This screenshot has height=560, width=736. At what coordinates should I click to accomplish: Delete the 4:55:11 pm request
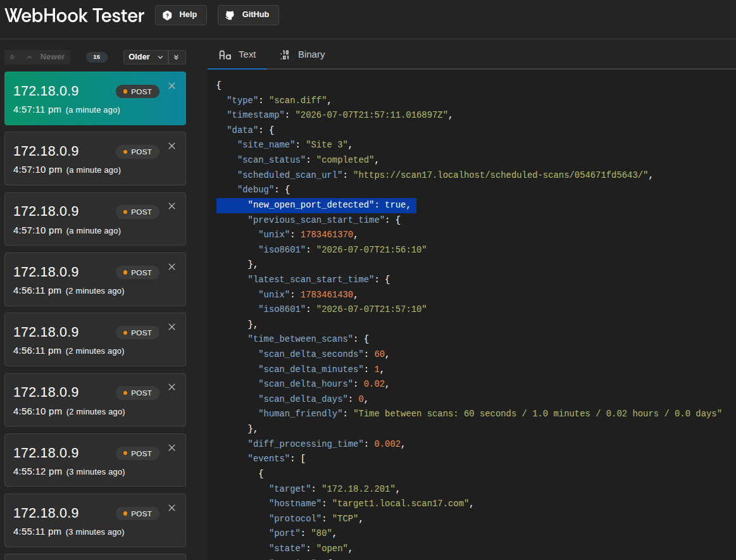(x=172, y=508)
